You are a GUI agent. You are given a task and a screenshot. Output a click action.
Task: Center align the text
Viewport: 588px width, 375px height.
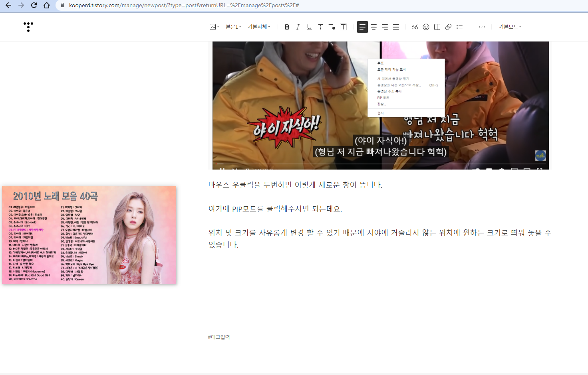point(373,27)
